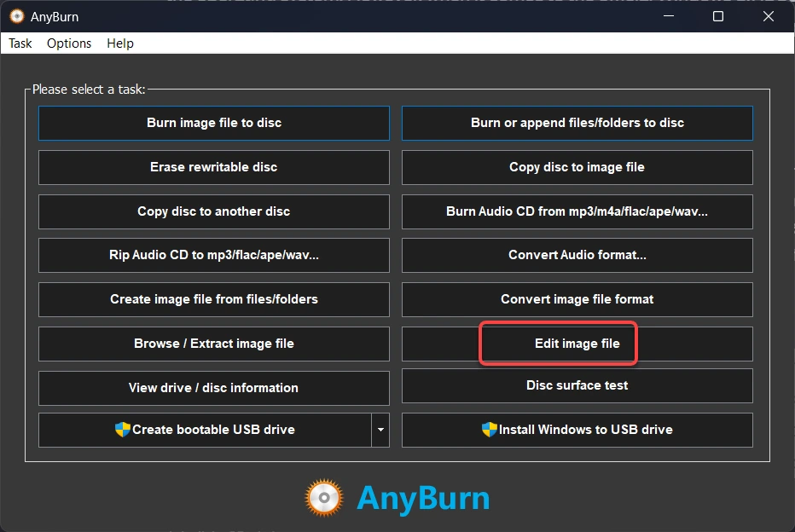The image size is (795, 532).
Task: Select Install Windows to USB drive
Action: click(x=577, y=431)
